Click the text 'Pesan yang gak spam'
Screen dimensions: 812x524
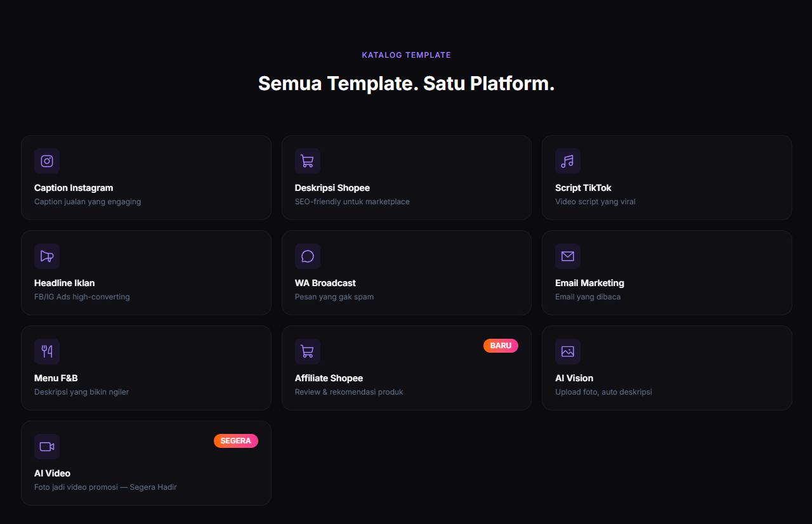[334, 297]
